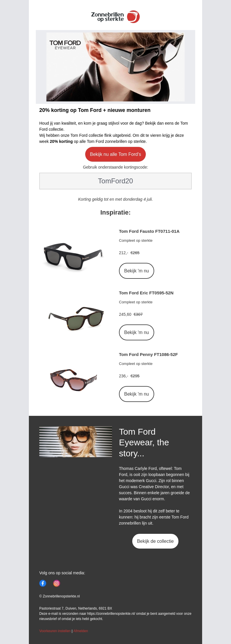
Task: Click the 'Afmelden' unsubscribe link
Action: click(81, 631)
